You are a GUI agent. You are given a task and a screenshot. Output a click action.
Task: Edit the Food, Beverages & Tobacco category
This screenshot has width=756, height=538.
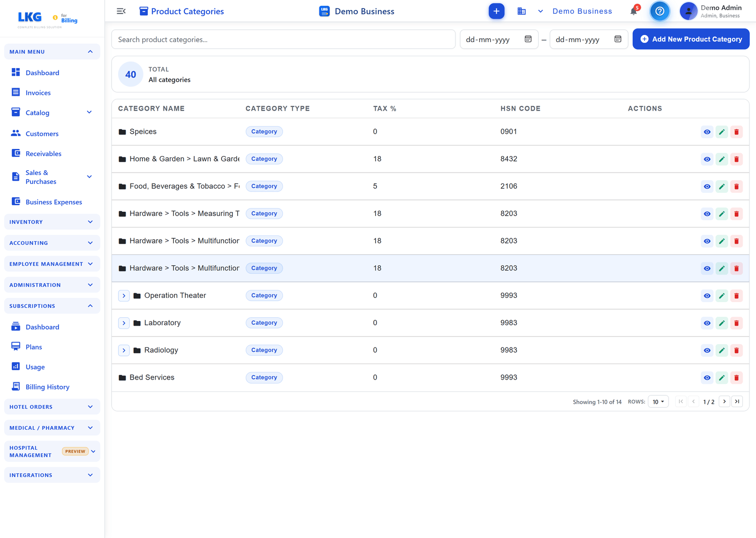(x=722, y=186)
